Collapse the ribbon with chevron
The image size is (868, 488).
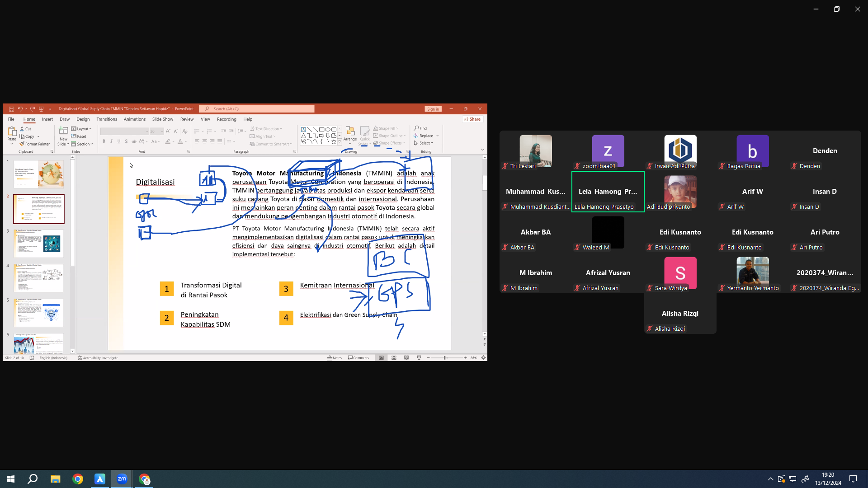482,150
